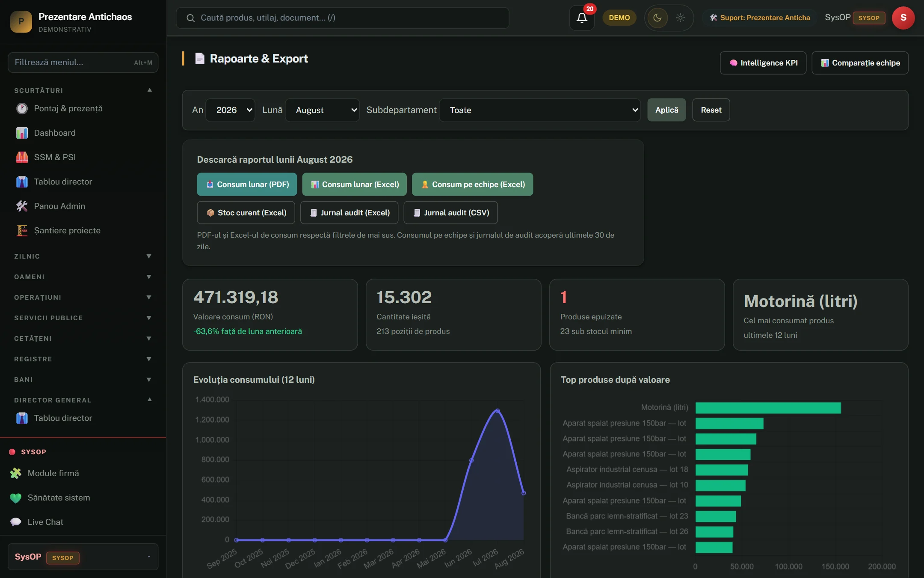Open Live Chat speech bubble icon
Viewport: 924px width, 578px height.
pos(16,522)
